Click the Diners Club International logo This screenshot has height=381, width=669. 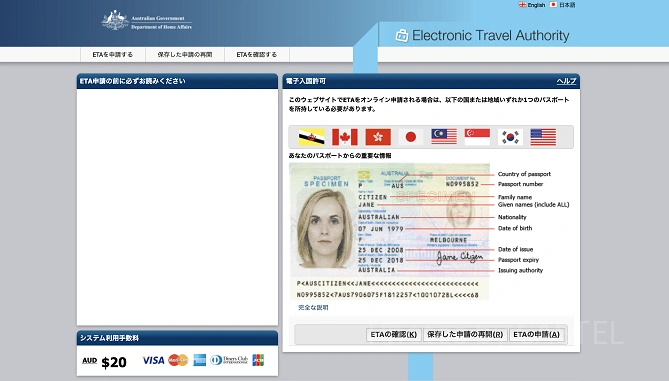click(x=229, y=360)
